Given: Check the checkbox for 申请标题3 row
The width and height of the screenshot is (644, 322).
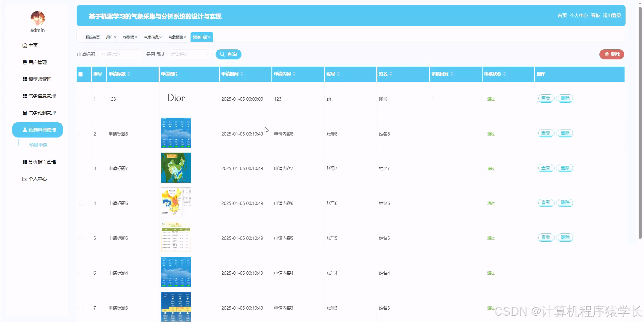Looking at the screenshot, I should (80, 308).
